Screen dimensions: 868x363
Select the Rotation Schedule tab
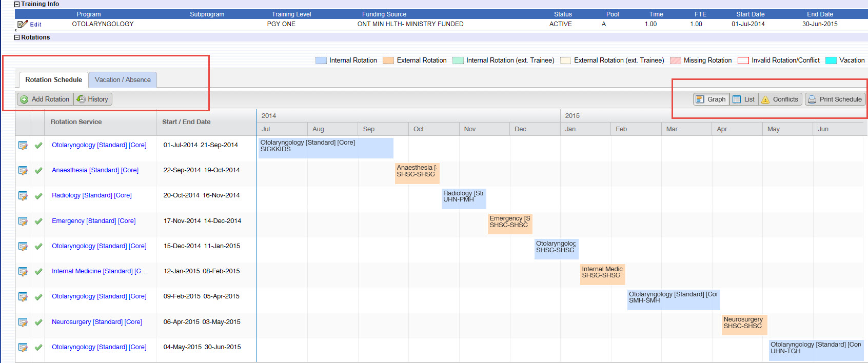coord(54,80)
